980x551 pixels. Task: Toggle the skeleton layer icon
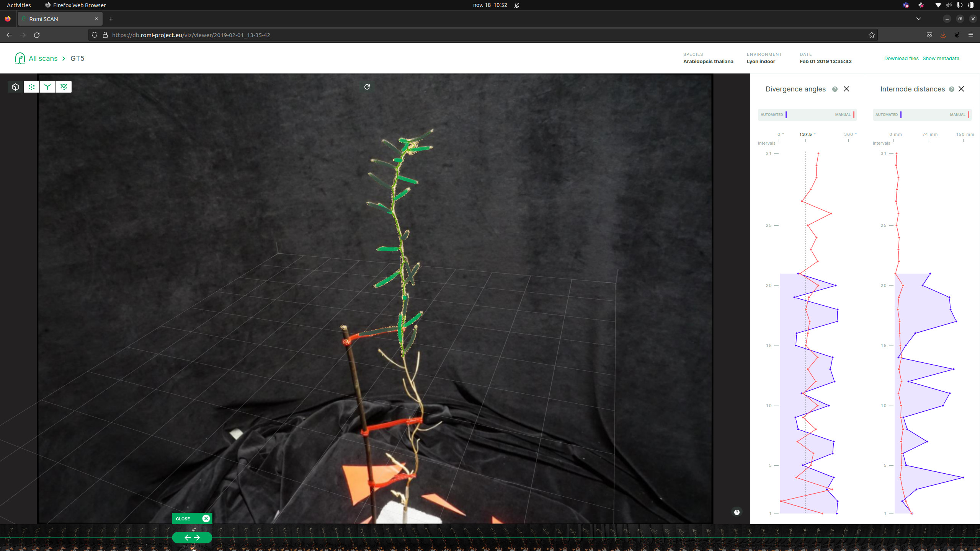[x=47, y=87]
